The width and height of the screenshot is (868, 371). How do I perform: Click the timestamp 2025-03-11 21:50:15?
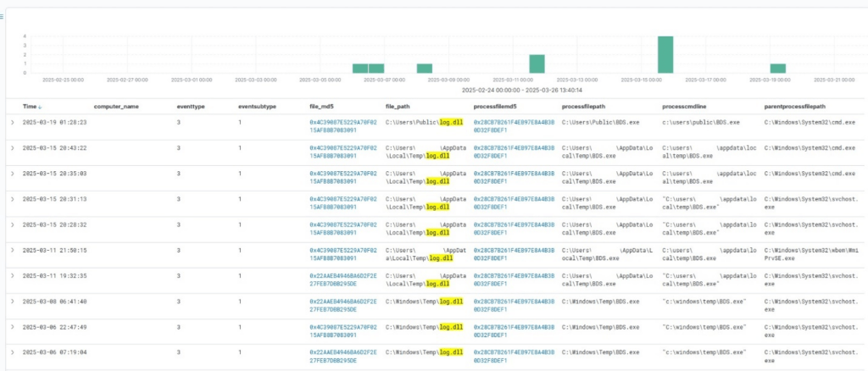click(54, 251)
